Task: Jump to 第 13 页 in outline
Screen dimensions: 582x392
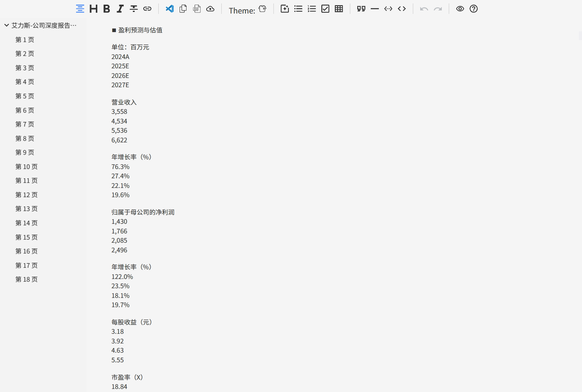Action: (x=27, y=209)
